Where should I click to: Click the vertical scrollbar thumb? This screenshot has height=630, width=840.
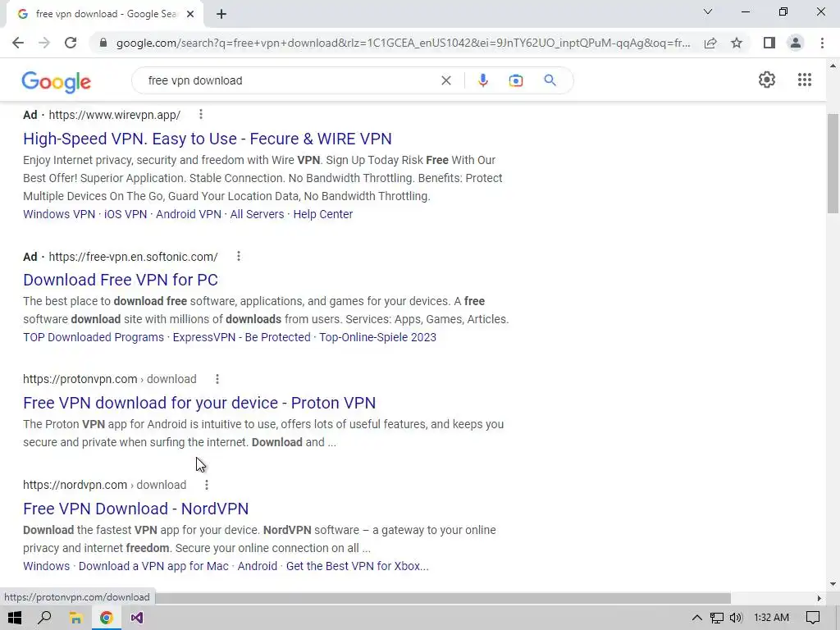(833, 163)
